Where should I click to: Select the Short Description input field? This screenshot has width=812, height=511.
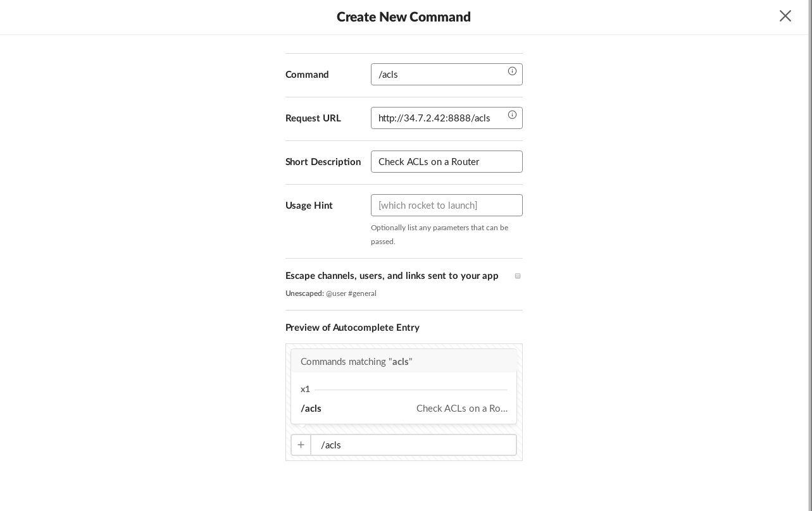point(446,162)
